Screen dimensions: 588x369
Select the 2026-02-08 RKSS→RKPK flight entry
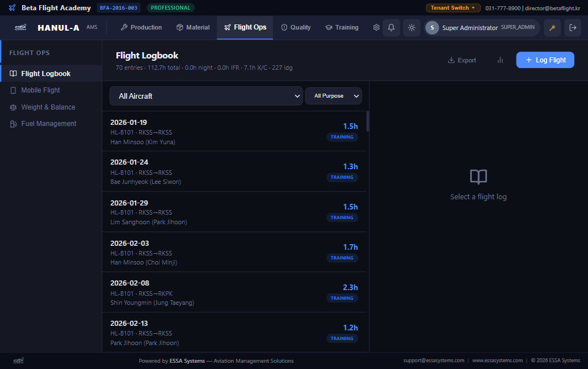[x=234, y=292]
